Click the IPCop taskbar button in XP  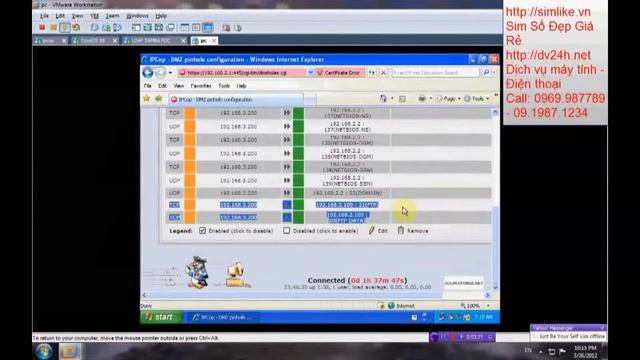[x=223, y=317]
